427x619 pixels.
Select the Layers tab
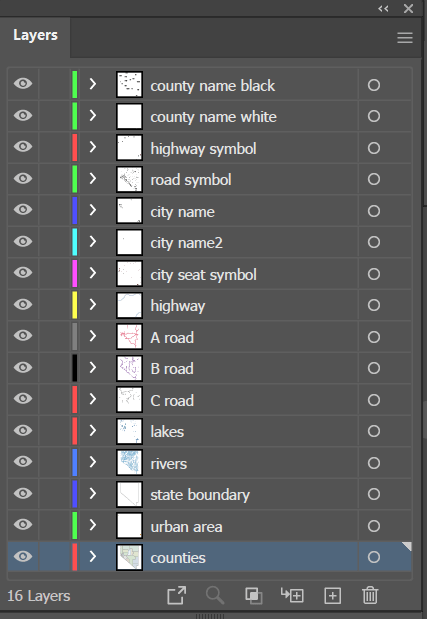pos(36,35)
